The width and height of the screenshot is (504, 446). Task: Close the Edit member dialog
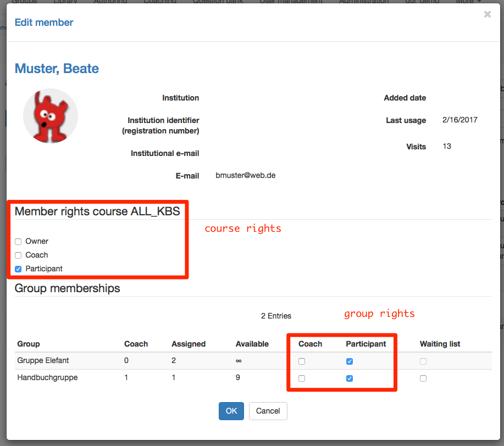(x=487, y=15)
